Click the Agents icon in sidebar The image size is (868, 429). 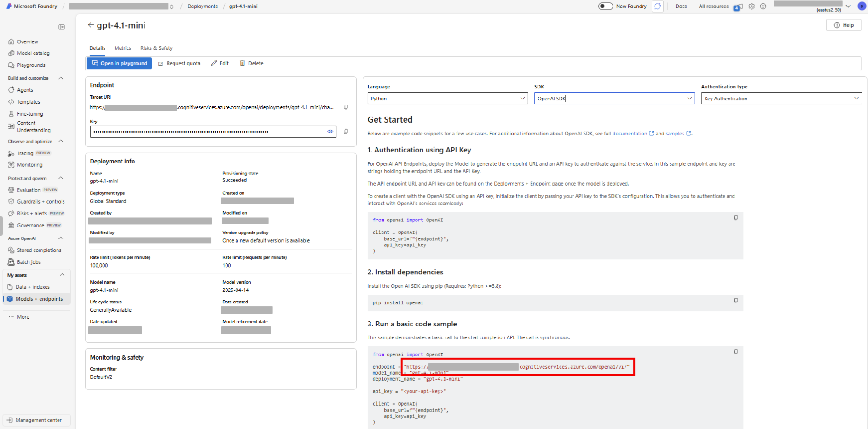tap(11, 90)
